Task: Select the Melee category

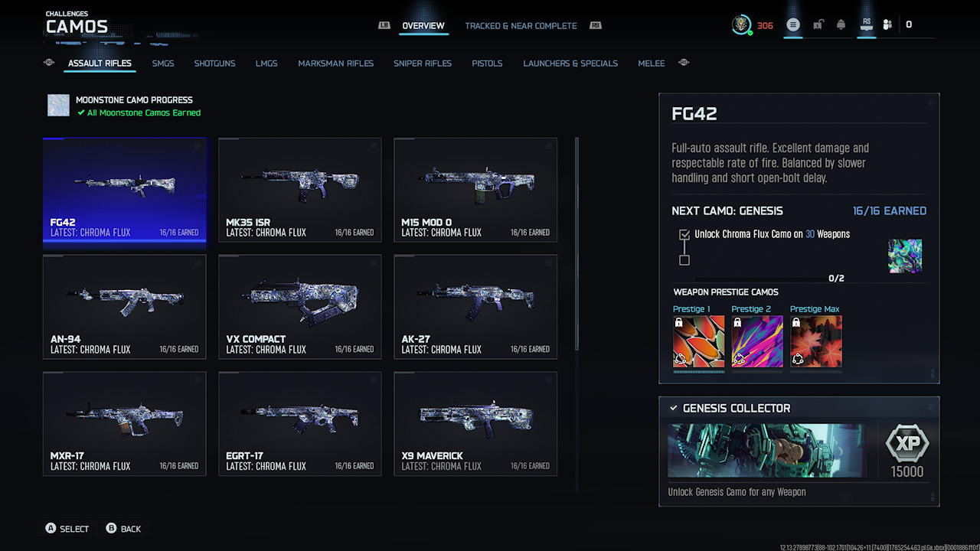Action: (x=652, y=64)
